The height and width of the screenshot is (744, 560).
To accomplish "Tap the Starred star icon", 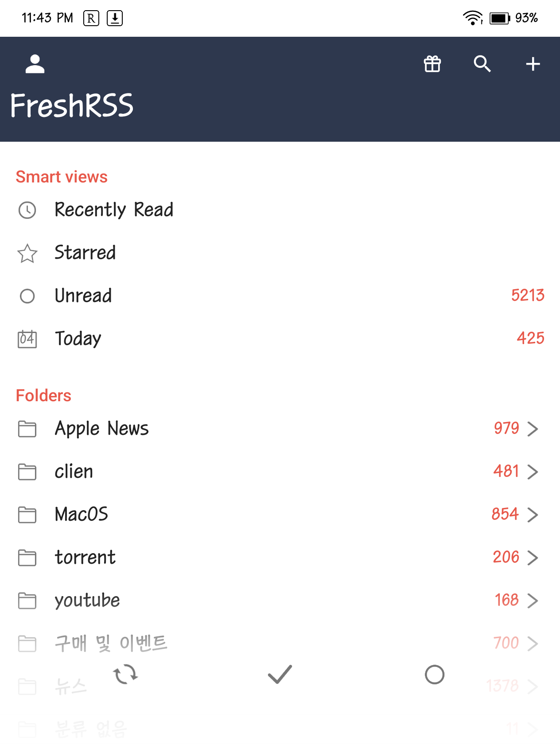I will pyautogui.click(x=27, y=253).
